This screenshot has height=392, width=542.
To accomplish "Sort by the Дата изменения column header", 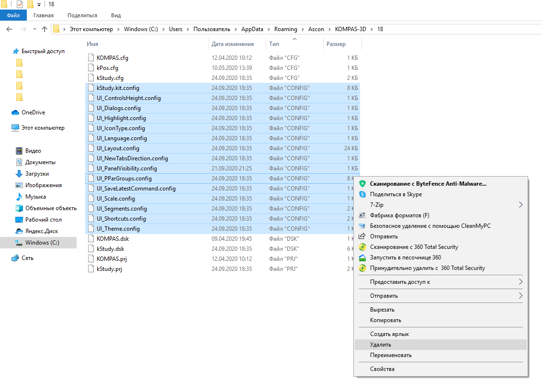I will coord(237,44).
